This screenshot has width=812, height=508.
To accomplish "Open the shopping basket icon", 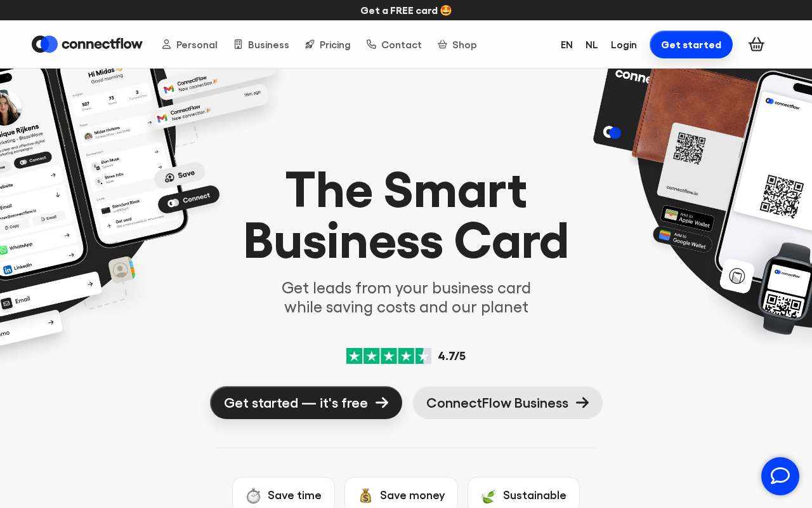I will (x=756, y=44).
